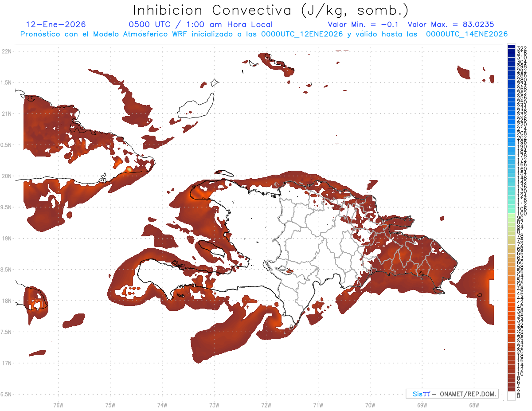Click the "74W" longitude label
Image resolution: width=532 pixels, height=411 pixels.
[x=162, y=405]
